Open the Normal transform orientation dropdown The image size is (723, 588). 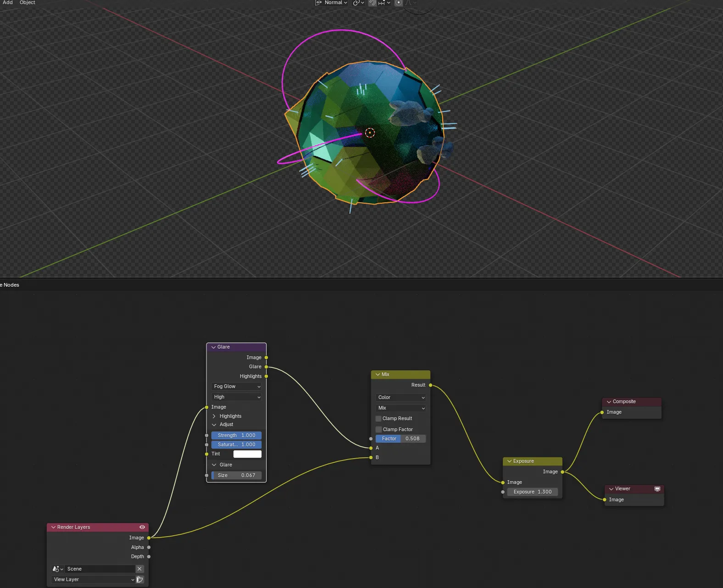pos(331,3)
